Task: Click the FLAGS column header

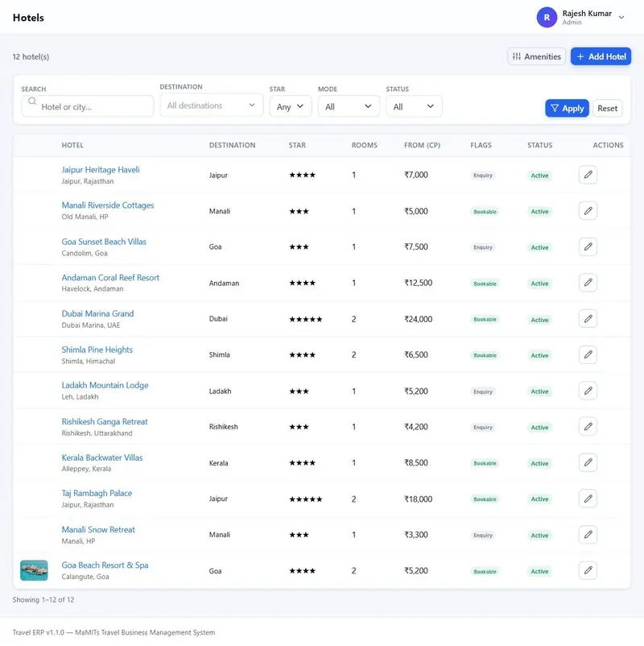Action: click(481, 145)
